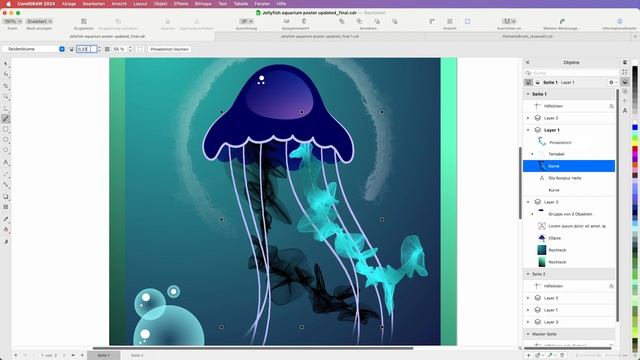Viewport: 640px width, 360px height.
Task: Select the Eyedropper tool in toolbox
Action: (5, 219)
